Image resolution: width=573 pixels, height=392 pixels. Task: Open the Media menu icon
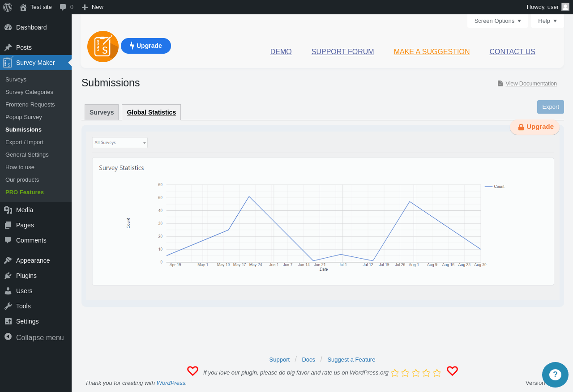click(x=8, y=210)
